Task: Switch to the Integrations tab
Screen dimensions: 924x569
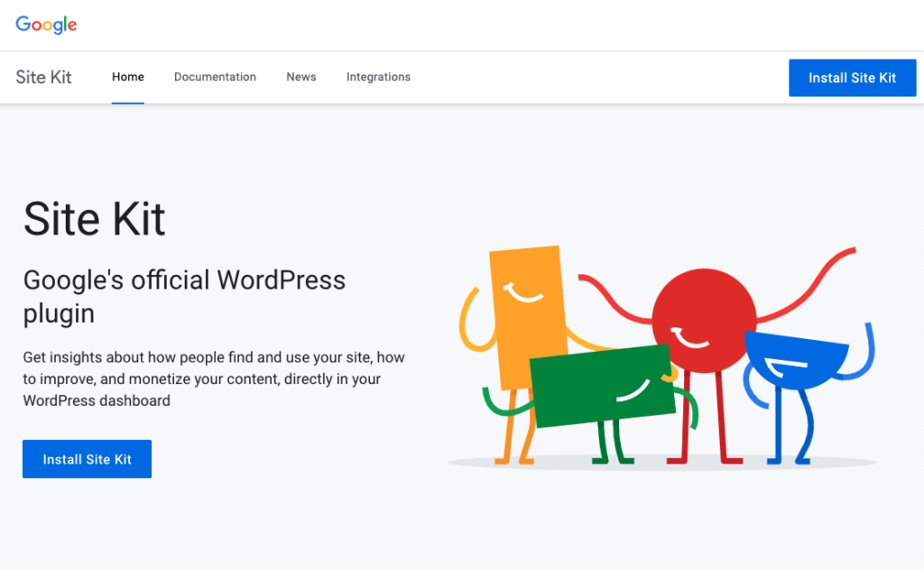Action: [x=378, y=78]
